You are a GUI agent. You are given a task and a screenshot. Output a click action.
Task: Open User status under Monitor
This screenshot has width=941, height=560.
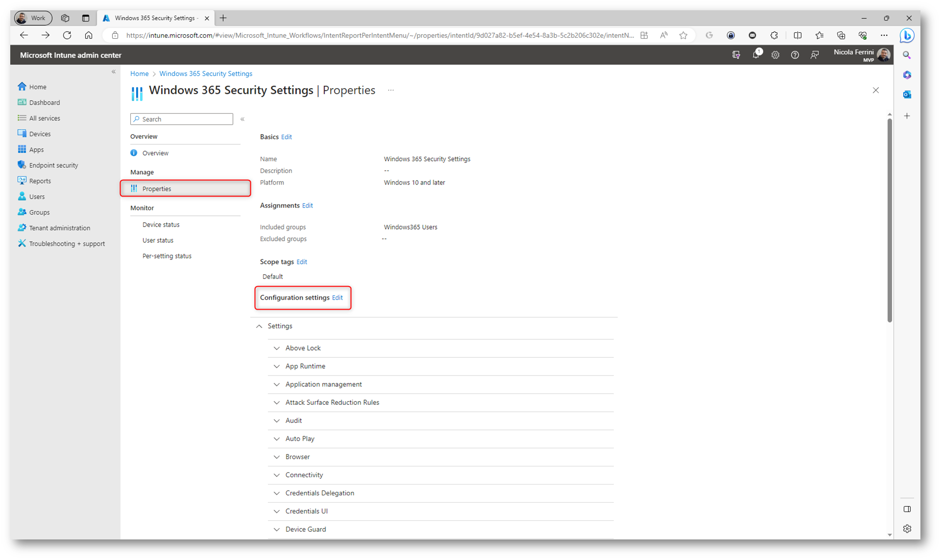tap(158, 240)
